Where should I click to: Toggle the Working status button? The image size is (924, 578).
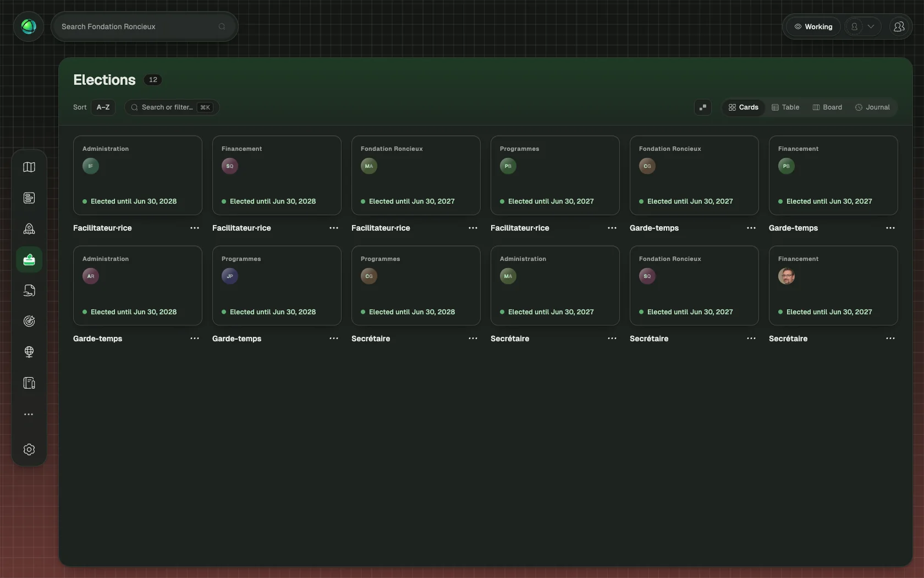point(813,26)
